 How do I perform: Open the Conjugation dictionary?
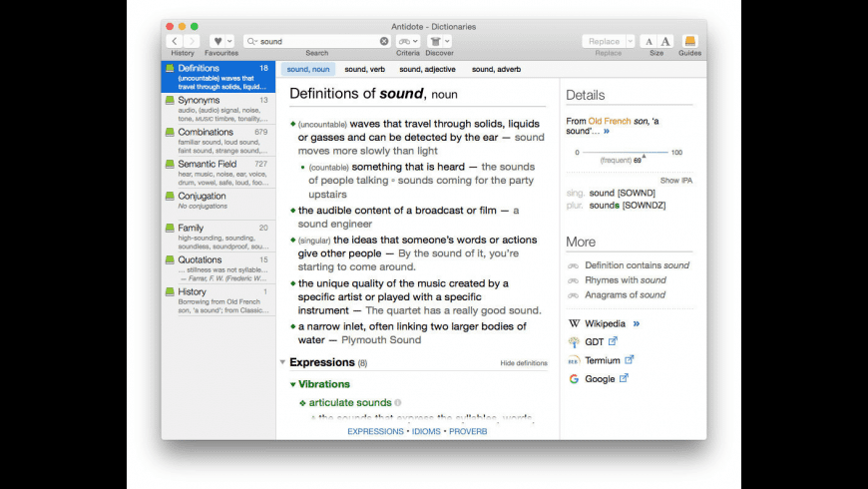click(218, 205)
